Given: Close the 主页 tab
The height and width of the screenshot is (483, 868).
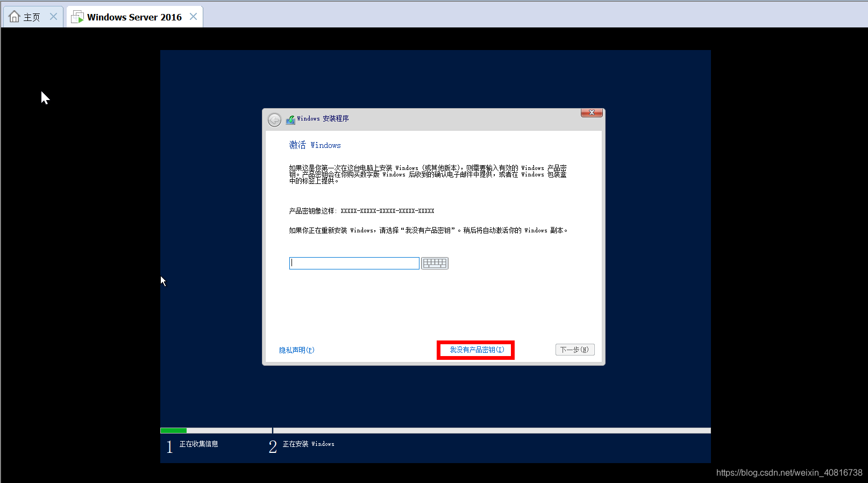Looking at the screenshot, I should pos(53,17).
